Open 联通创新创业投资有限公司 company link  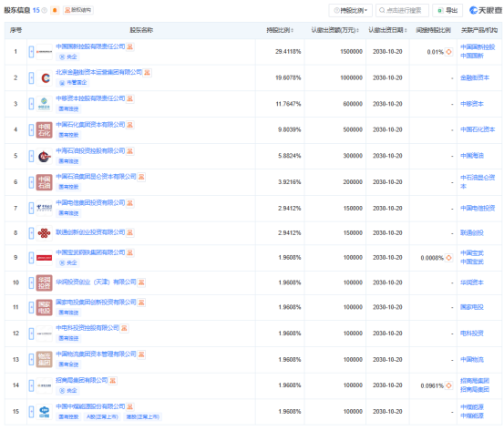click(x=90, y=232)
